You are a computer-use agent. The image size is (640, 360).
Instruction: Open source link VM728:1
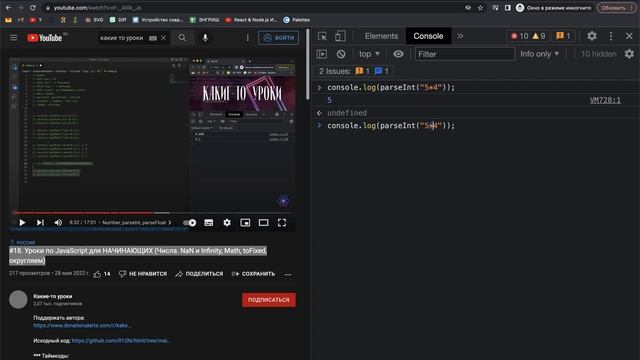click(605, 100)
